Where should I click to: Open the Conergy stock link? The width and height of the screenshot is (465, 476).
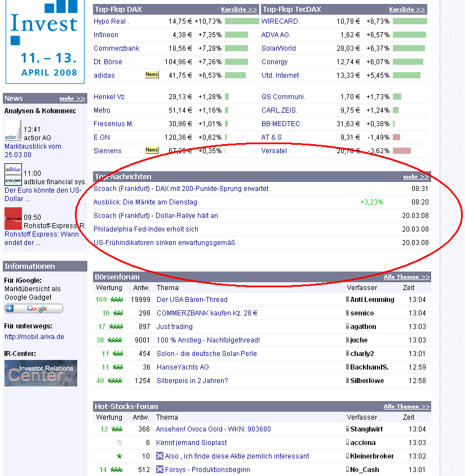[274, 62]
